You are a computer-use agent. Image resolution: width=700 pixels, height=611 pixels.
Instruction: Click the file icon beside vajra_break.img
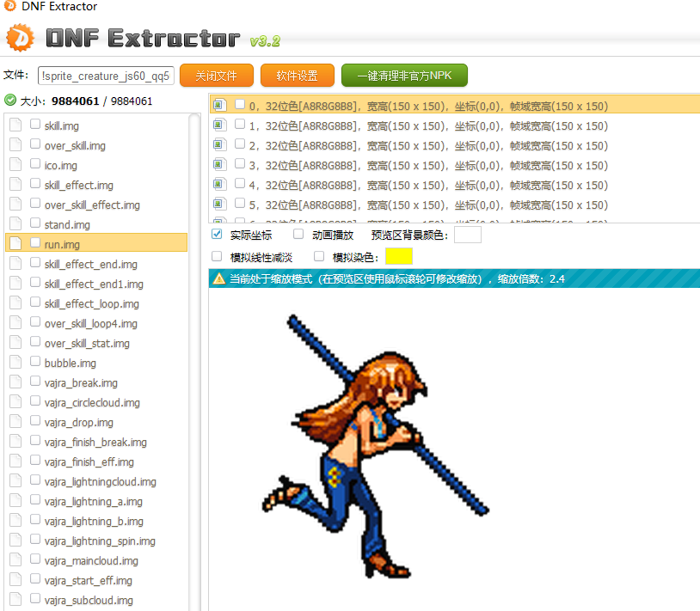click(x=15, y=382)
